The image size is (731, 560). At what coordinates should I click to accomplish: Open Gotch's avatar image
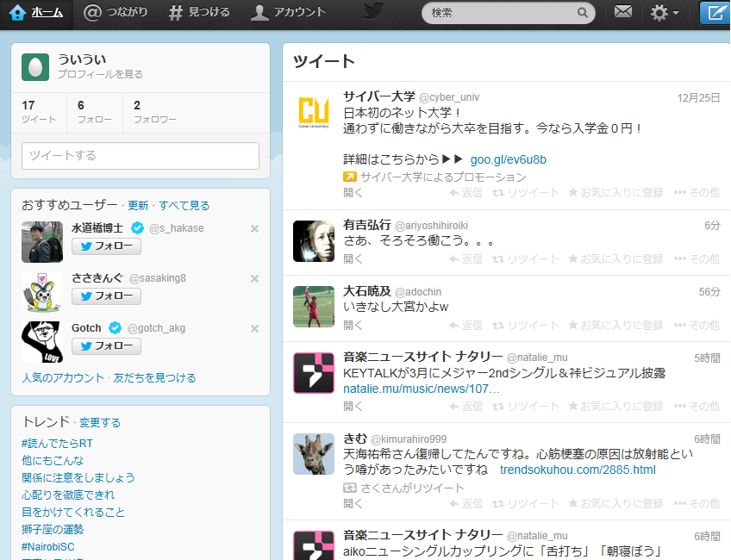[x=42, y=342]
